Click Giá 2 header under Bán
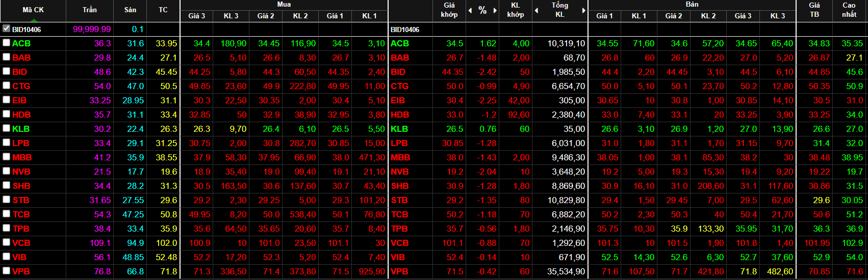This screenshot has height=280, width=868. pyautogui.click(x=674, y=16)
